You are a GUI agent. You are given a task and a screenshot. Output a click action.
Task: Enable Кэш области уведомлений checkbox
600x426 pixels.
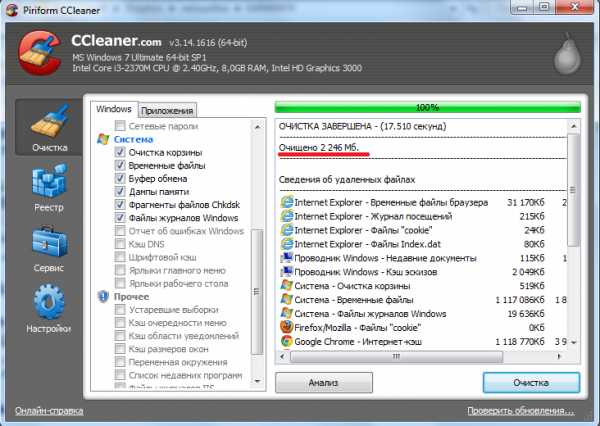coord(120,335)
